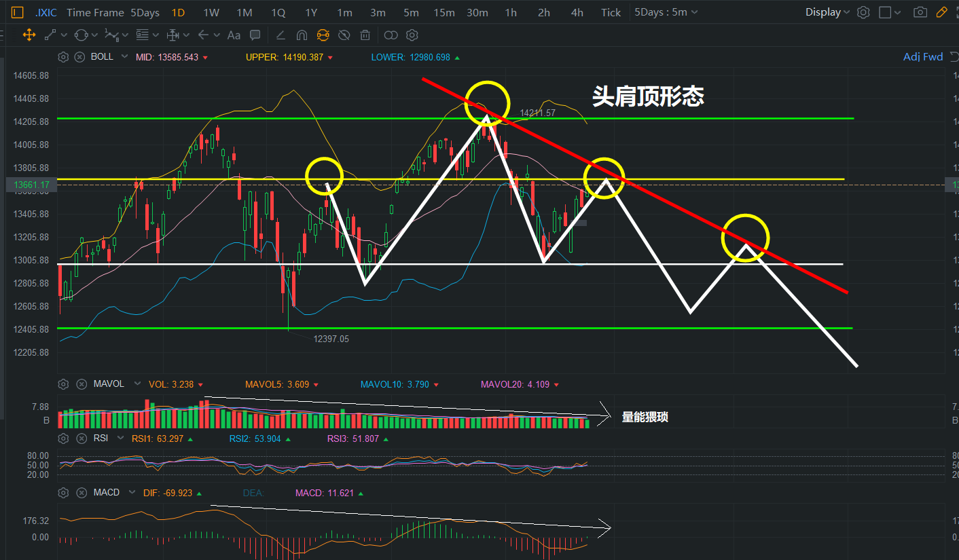959x560 pixels.
Task: Expand the RSI indicator dropdown
Action: 121,438
